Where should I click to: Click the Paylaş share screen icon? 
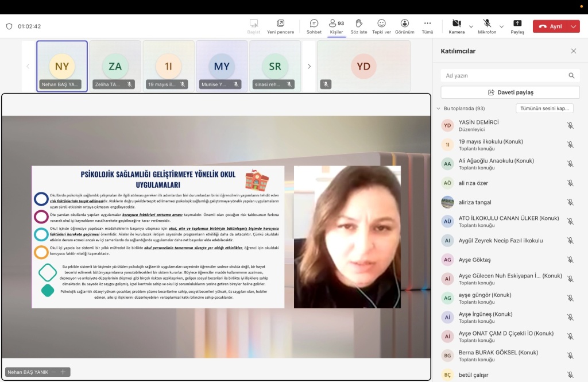(517, 26)
